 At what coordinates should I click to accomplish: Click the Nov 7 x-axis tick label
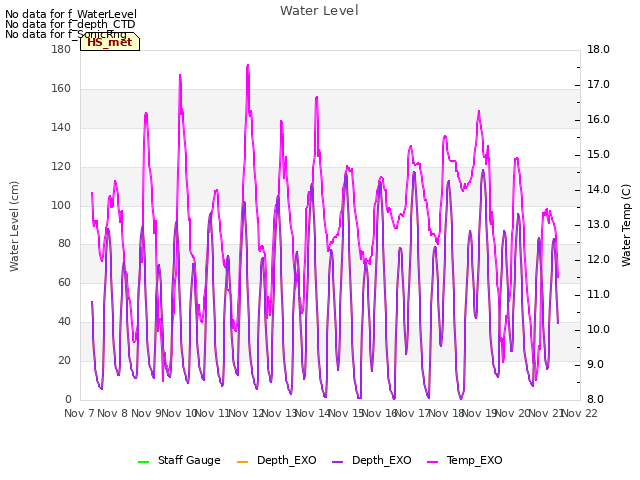pyautogui.click(x=79, y=413)
